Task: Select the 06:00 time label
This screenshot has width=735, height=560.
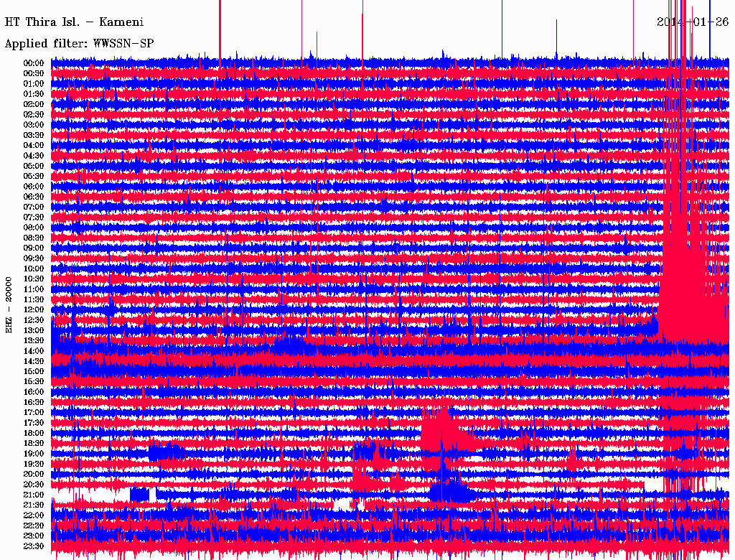Action: pos(34,186)
